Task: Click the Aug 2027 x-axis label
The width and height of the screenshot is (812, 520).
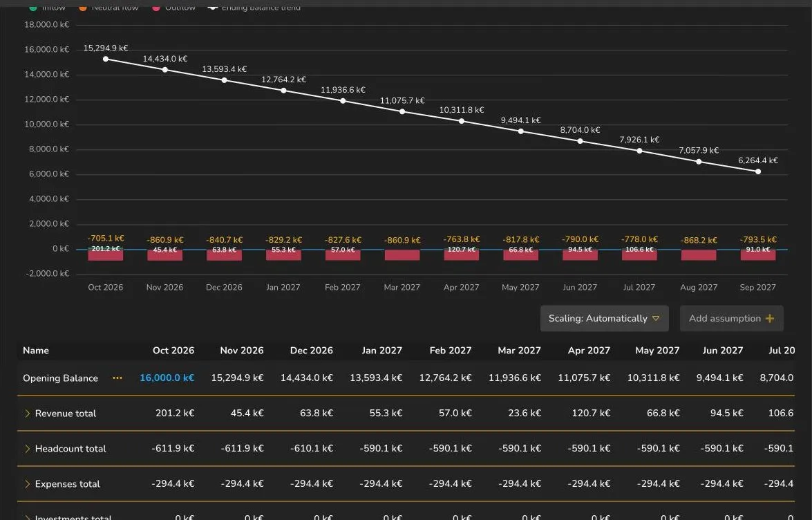Action: pos(699,288)
